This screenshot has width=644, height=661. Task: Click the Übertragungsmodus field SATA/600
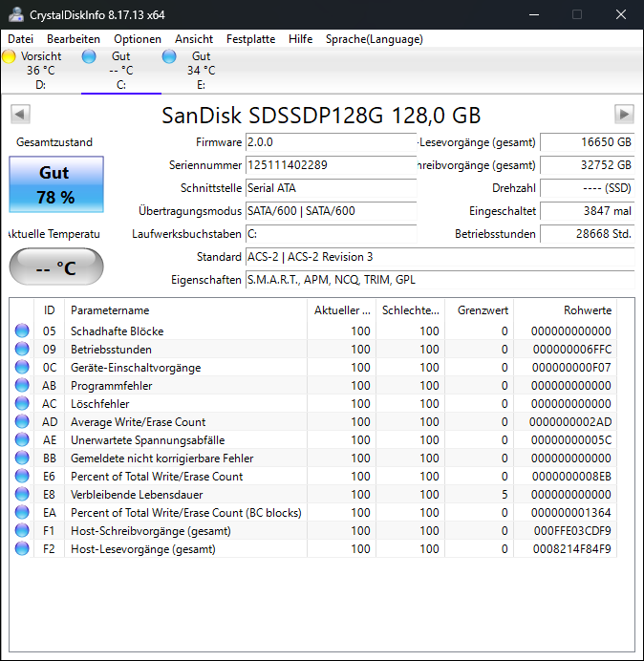point(331,211)
